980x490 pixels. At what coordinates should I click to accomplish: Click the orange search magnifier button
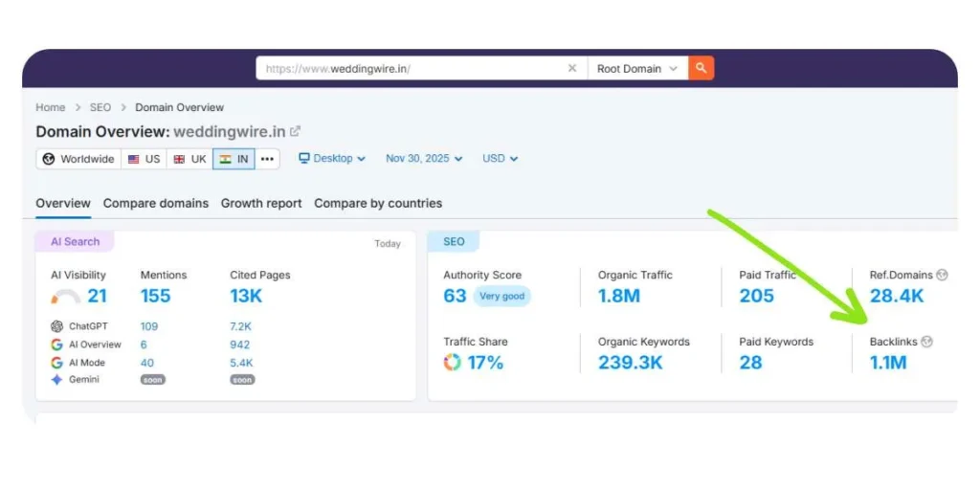click(701, 68)
